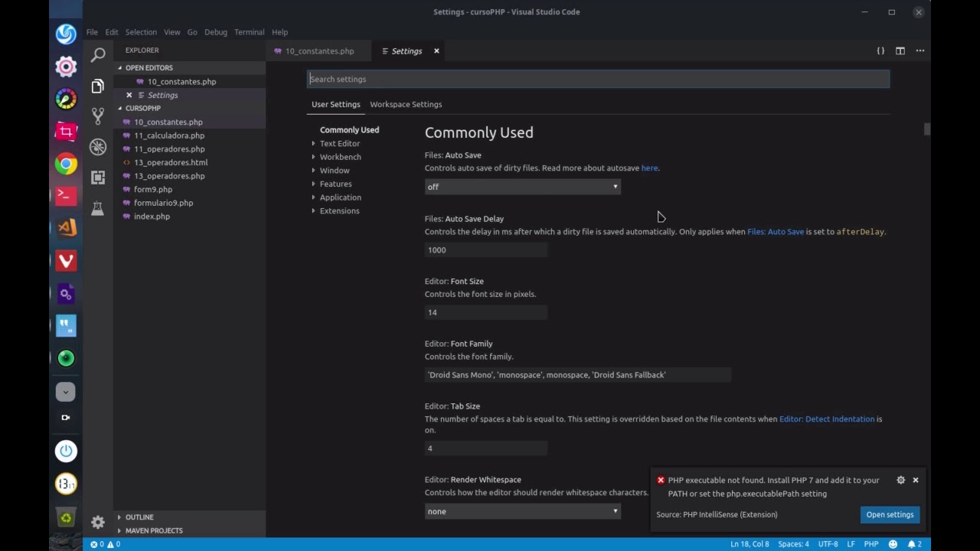
Task: Split the editor to the right
Action: point(900,51)
